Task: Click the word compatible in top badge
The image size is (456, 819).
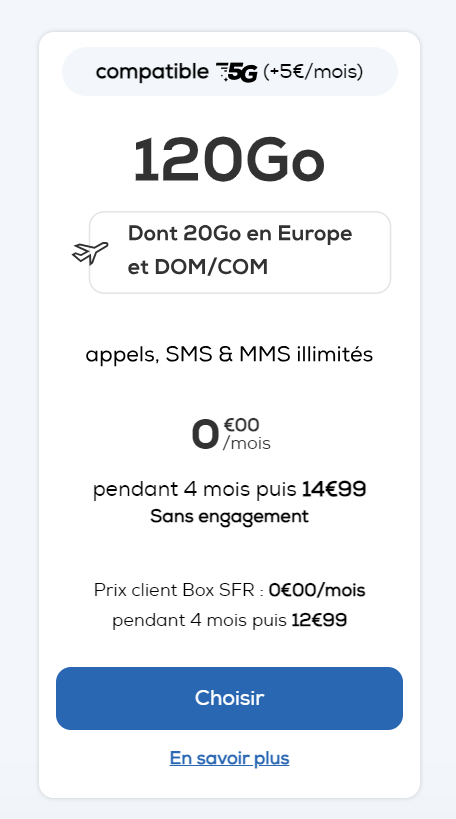Action: [x=152, y=72]
